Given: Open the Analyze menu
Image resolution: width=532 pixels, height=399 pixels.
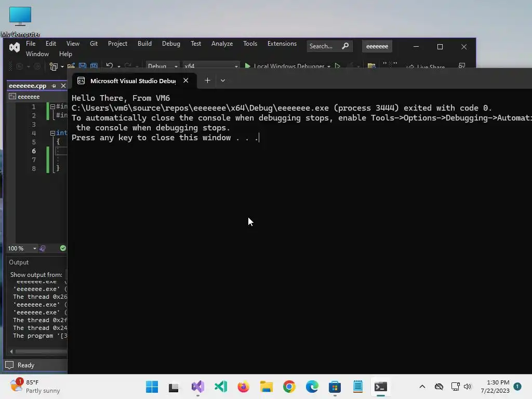Looking at the screenshot, I should coord(222,44).
